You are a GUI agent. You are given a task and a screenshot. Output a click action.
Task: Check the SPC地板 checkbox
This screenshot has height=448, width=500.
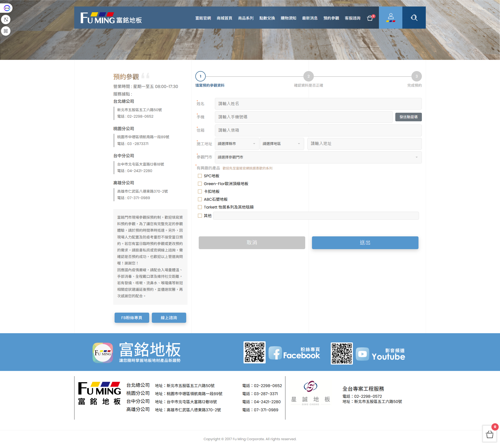tap(200, 176)
